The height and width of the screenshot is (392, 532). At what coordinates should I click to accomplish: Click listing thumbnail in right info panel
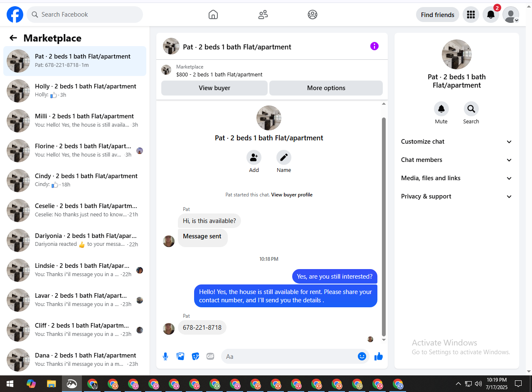coord(457,54)
